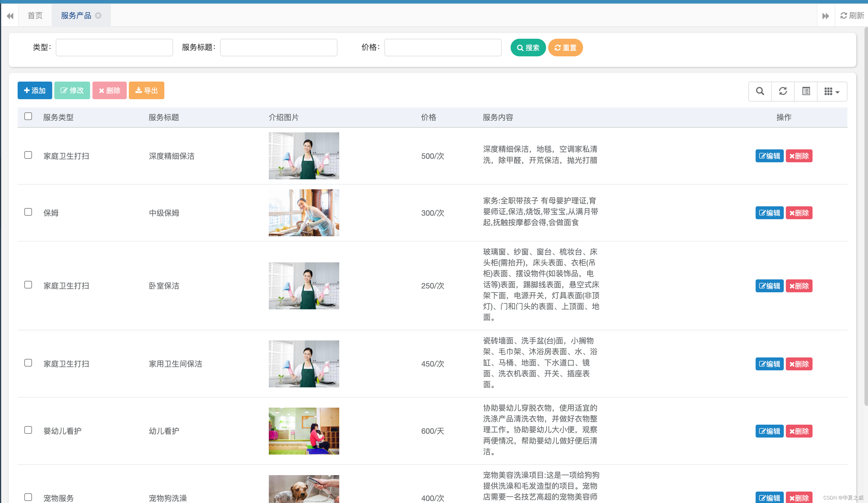868x503 pixels.
Task: Click the orange 重置 button
Action: point(565,48)
